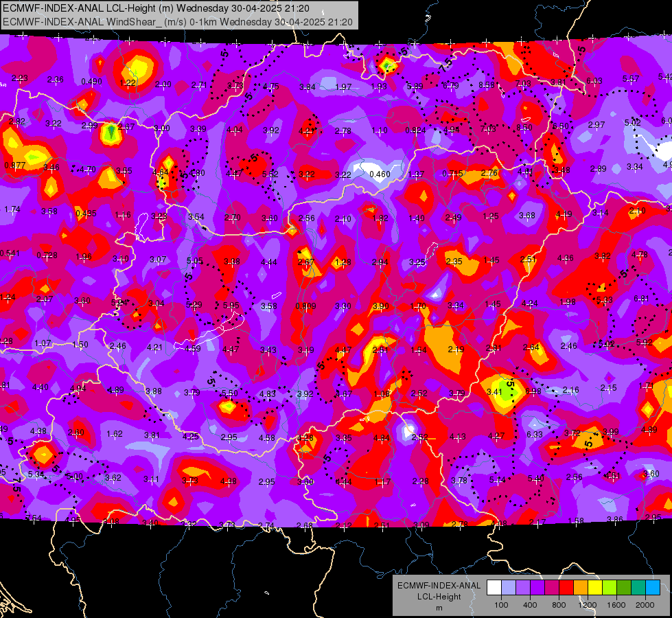Click the yellow-green legend swatch
672x618 pixels.
tap(610, 588)
